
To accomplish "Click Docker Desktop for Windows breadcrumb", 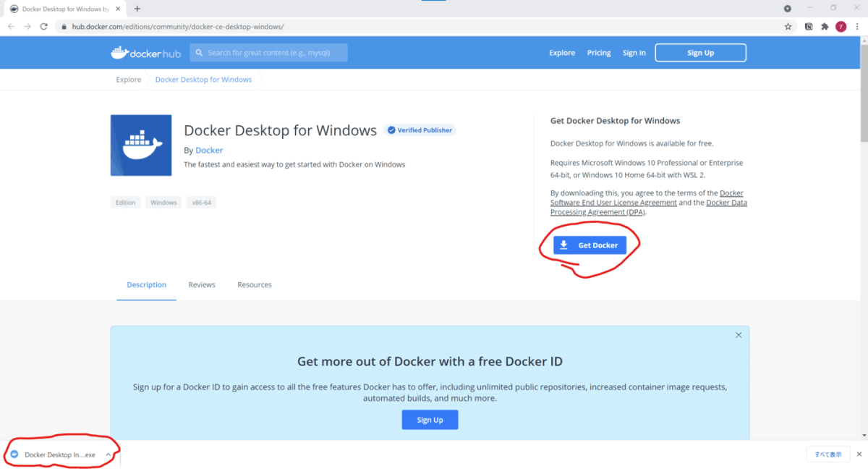I will pos(204,80).
